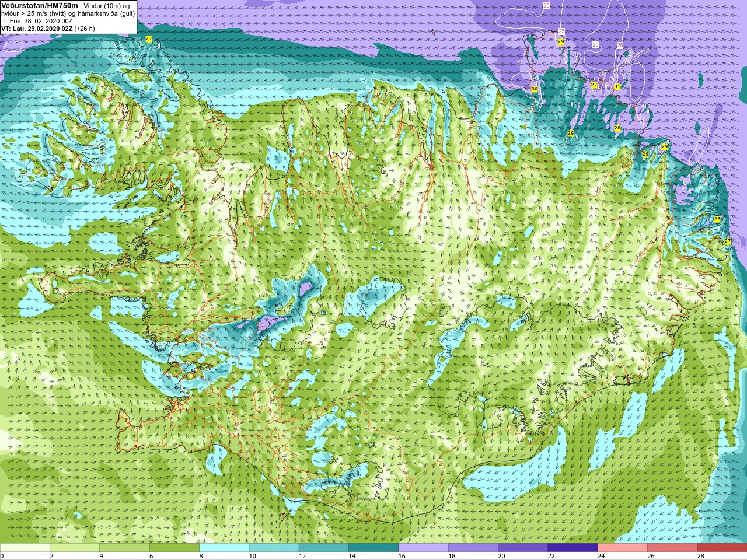Click the yellow gust marker labeled 30

[535, 89]
